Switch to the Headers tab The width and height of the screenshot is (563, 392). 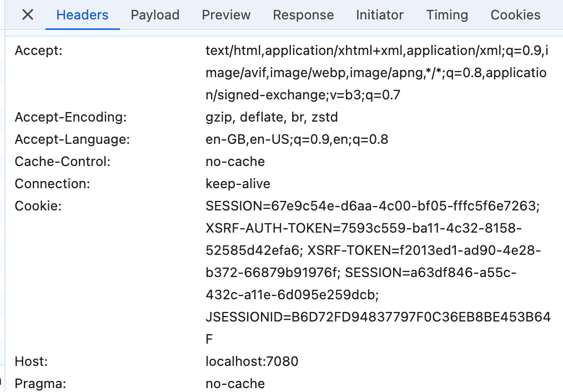click(83, 15)
